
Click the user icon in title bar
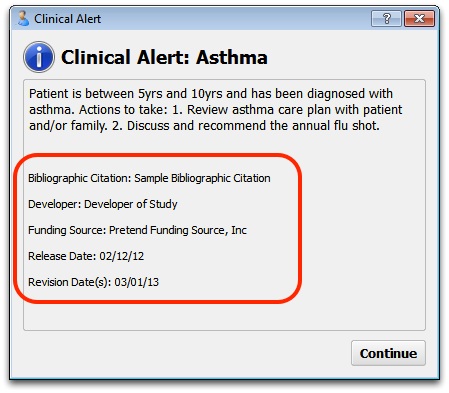(23, 18)
